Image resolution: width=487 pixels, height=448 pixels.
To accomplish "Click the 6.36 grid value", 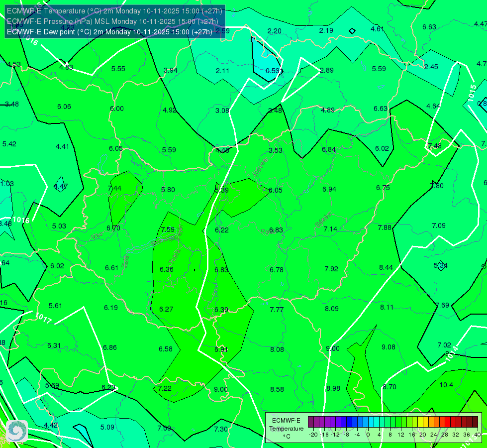I will coord(167,269).
